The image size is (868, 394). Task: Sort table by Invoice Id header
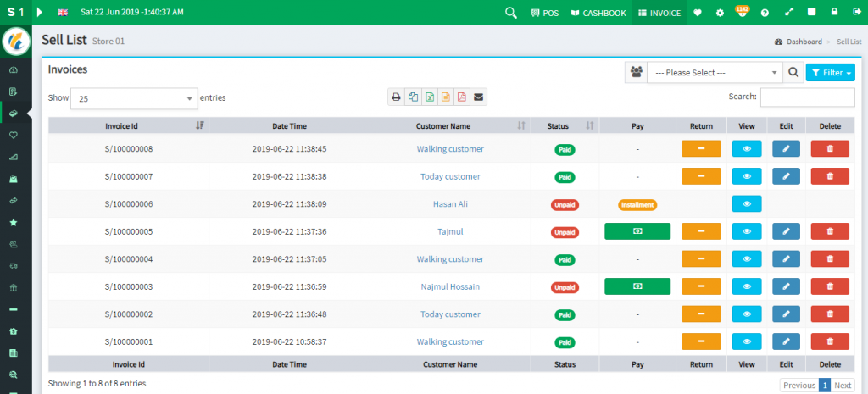pos(128,125)
